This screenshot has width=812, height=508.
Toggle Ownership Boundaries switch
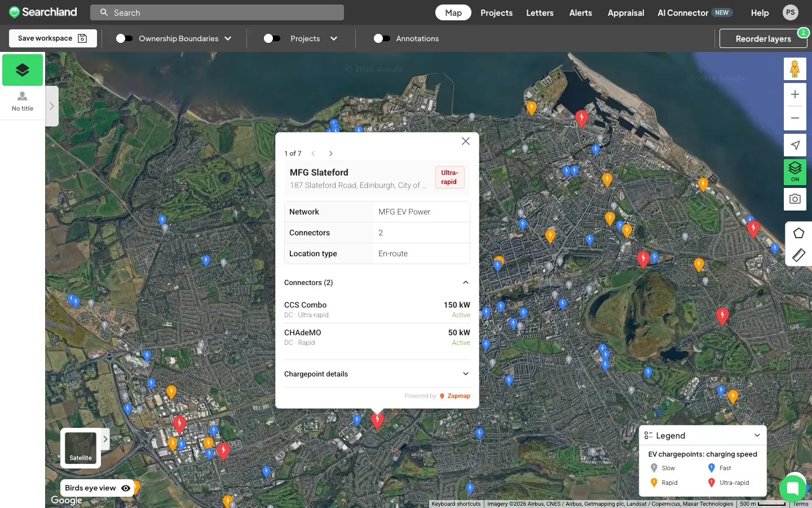click(124, 38)
